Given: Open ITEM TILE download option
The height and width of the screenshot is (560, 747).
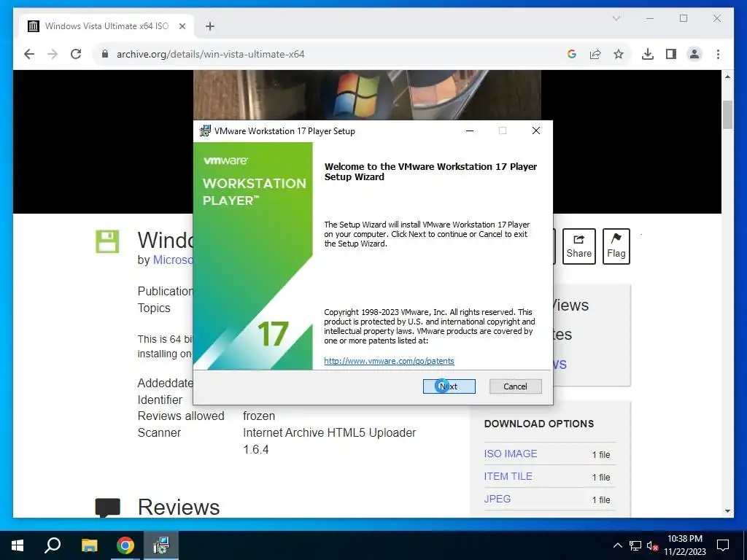Looking at the screenshot, I should [x=508, y=476].
